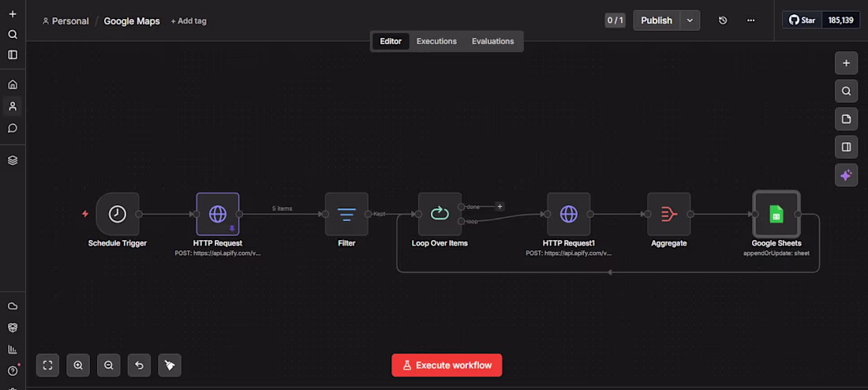Viewport: 868px width, 390px height.
Task: Select the HTTP Request1 node
Action: (x=568, y=214)
